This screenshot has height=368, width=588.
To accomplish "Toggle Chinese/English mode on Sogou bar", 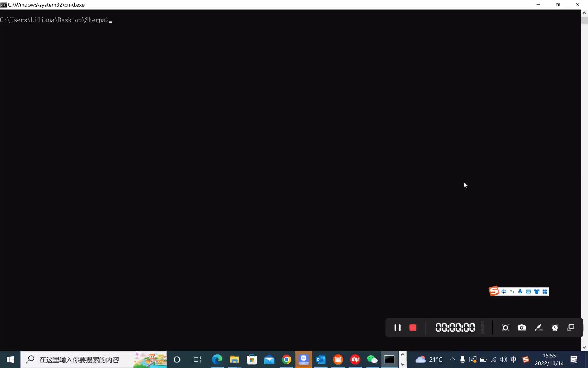I will 504,292.
